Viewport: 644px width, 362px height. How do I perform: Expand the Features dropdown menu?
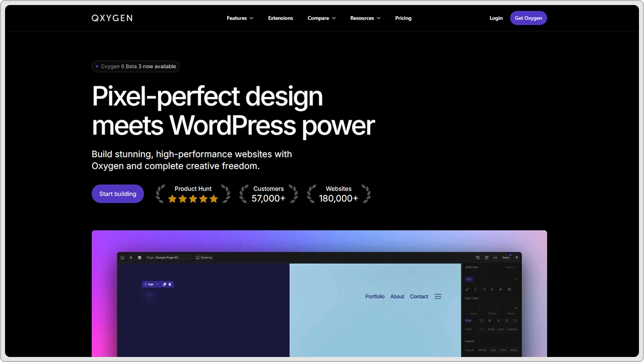tap(240, 18)
